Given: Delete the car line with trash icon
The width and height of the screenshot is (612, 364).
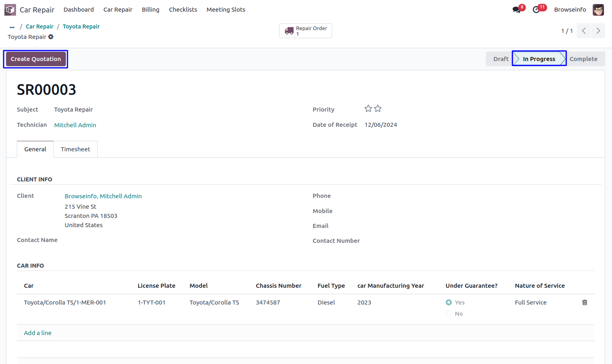Looking at the screenshot, I should coord(584,303).
